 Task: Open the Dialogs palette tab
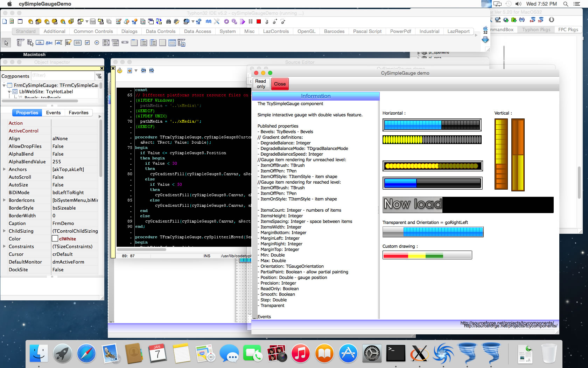click(x=129, y=31)
